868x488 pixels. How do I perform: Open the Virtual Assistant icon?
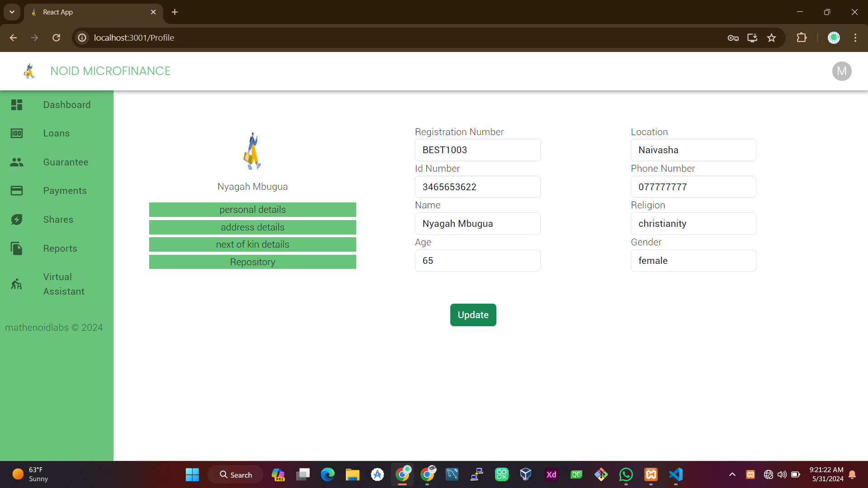click(x=17, y=284)
